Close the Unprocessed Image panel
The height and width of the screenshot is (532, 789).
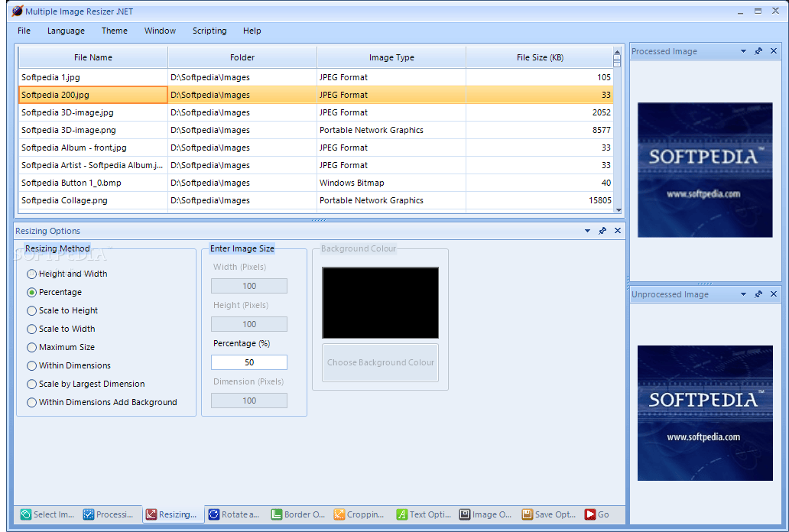pos(774,294)
